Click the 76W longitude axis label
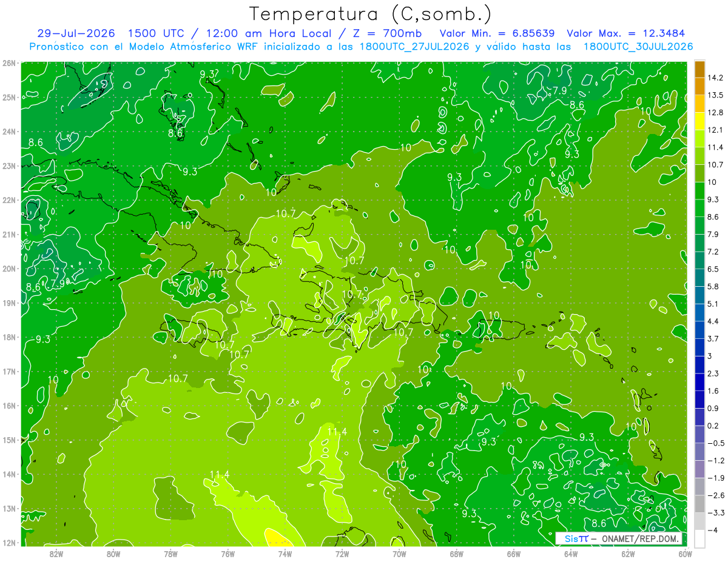This screenshot has height=562, width=728. click(227, 554)
